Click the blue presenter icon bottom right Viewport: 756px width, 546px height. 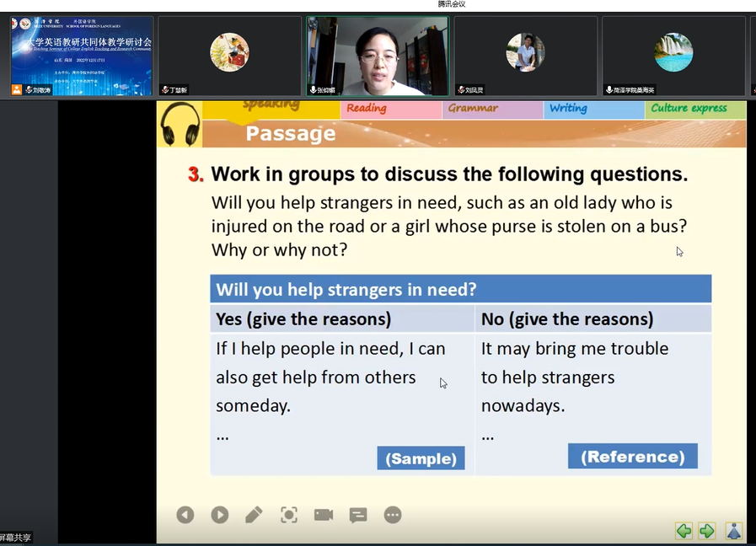point(734,531)
